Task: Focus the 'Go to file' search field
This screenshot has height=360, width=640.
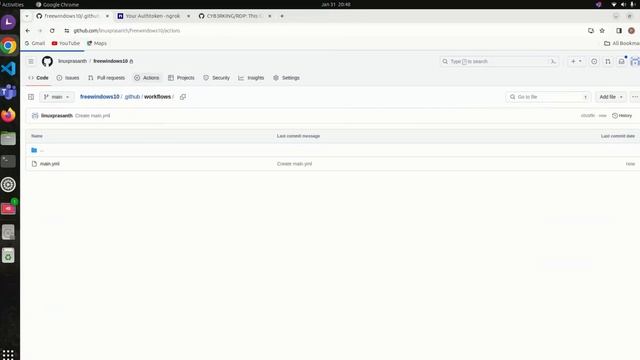Action: 548,97
